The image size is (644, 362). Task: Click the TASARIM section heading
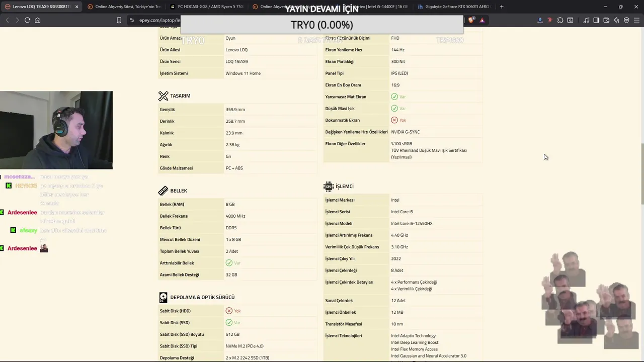point(180,96)
